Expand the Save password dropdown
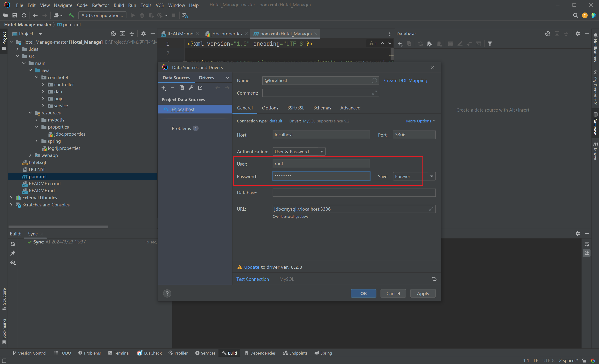 (x=432, y=176)
